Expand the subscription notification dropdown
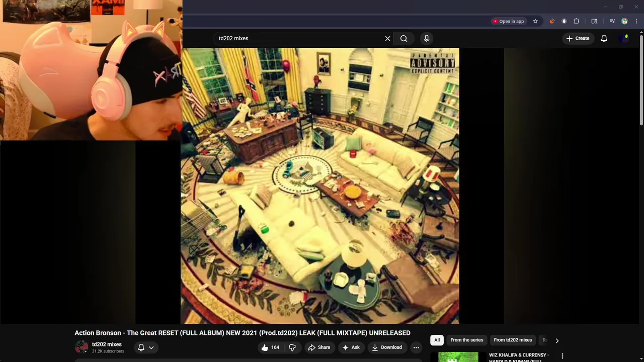The height and width of the screenshot is (362, 644). coord(145,347)
